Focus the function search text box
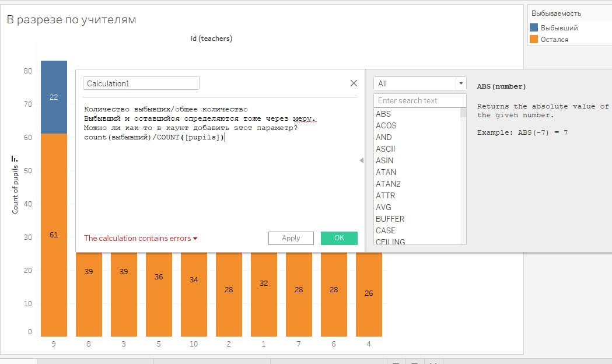Screen dimensions: 612x364 click(x=419, y=100)
